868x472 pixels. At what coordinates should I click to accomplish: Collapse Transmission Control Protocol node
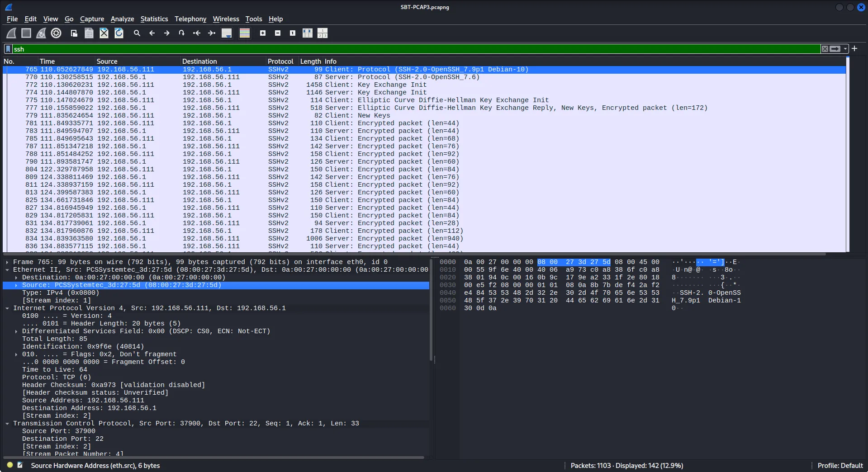pos(7,424)
